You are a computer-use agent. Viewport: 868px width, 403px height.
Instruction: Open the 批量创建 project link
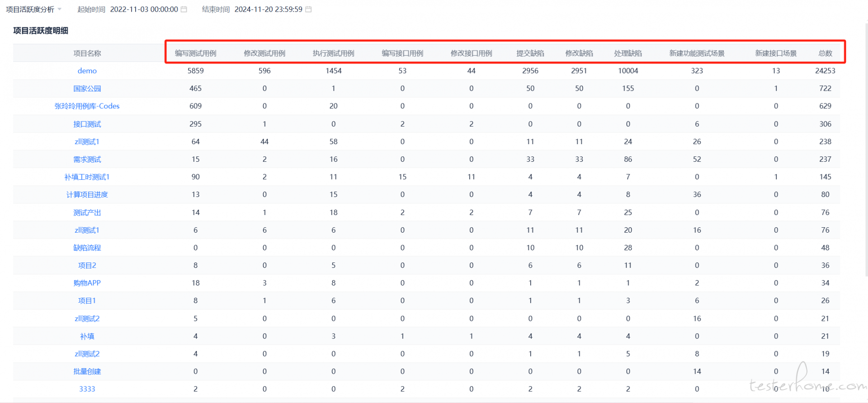click(x=87, y=372)
